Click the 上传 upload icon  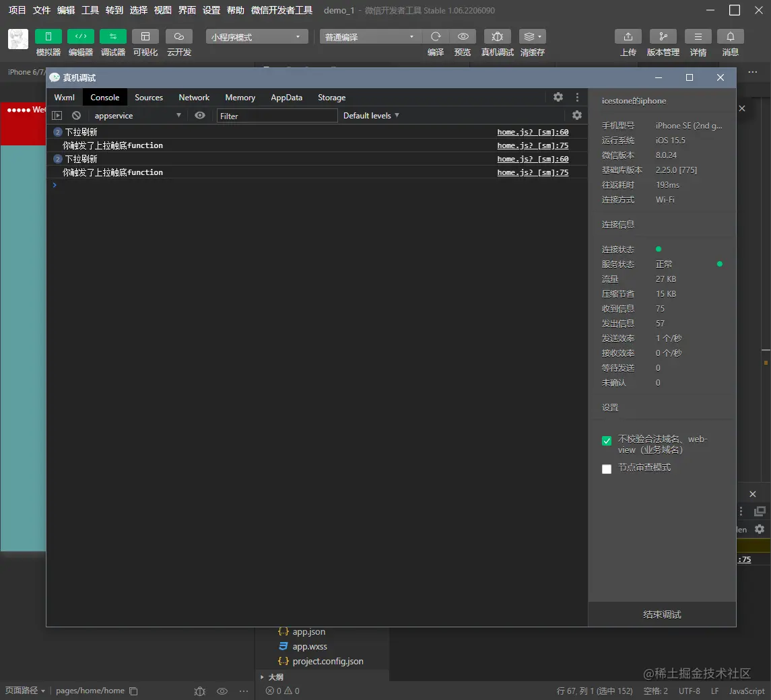[628, 36]
